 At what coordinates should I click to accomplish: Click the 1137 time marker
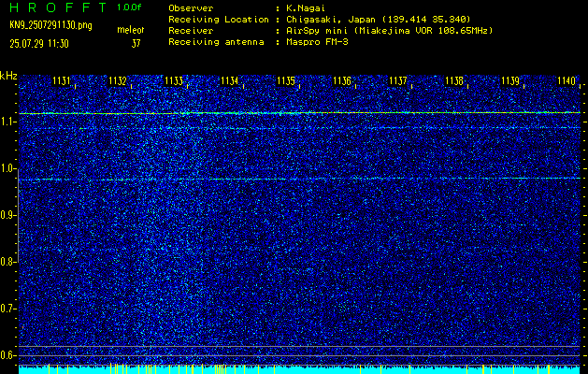click(398, 80)
